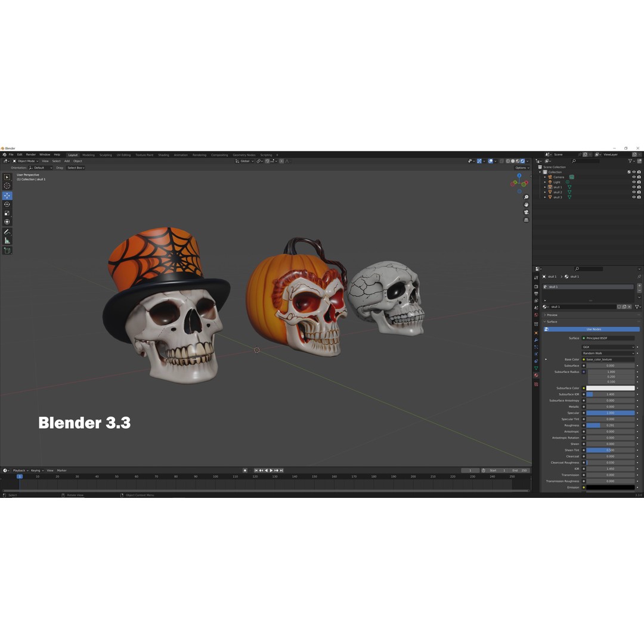This screenshot has height=644, width=644.
Task: Open the Orientation Default dropdown
Action: 41,168
